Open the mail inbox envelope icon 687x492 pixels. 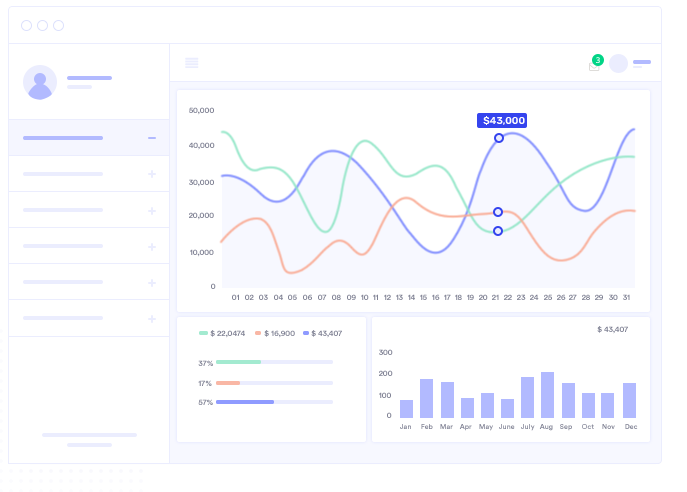(594, 67)
